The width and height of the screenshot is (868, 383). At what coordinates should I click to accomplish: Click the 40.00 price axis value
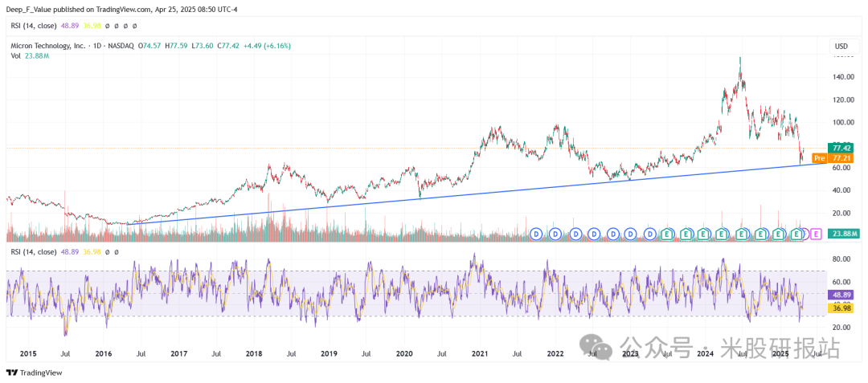point(840,190)
